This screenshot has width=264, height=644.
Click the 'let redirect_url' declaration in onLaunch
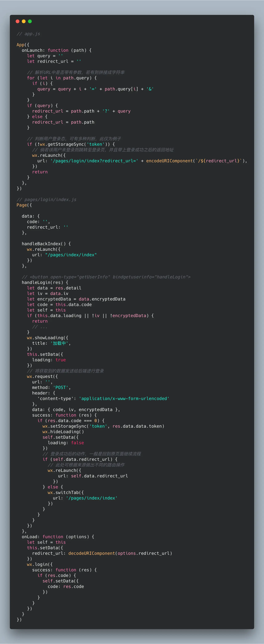click(54, 61)
